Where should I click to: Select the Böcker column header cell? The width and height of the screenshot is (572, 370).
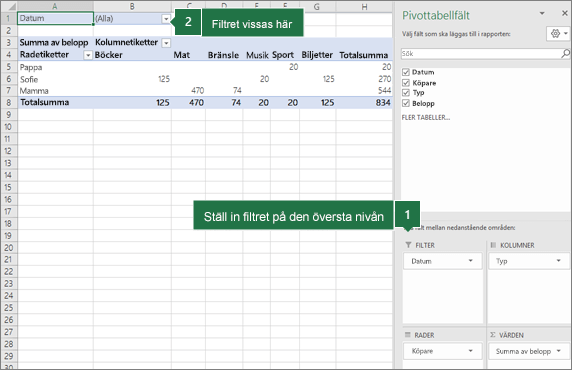[x=132, y=55]
